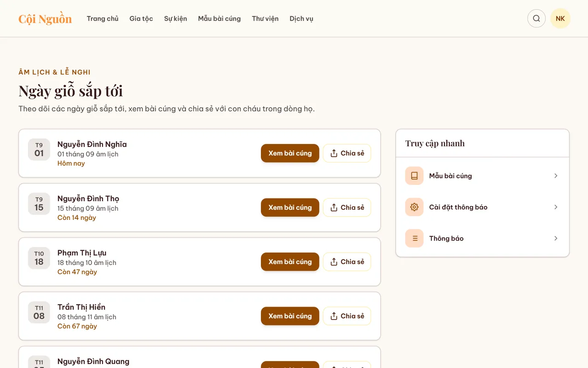Viewport: 588px width, 368px height.
Task: Click the Truy cập nhanh heading
Action: [x=435, y=143]
